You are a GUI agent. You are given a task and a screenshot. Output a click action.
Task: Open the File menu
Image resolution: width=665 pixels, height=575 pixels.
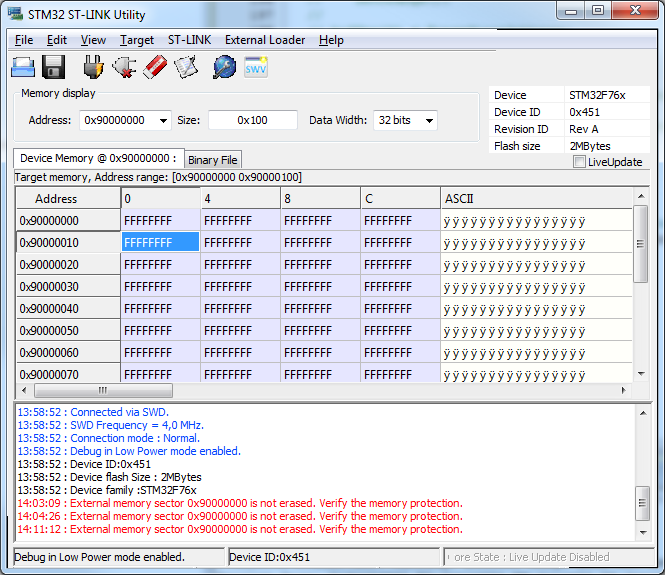coord(24,40)
